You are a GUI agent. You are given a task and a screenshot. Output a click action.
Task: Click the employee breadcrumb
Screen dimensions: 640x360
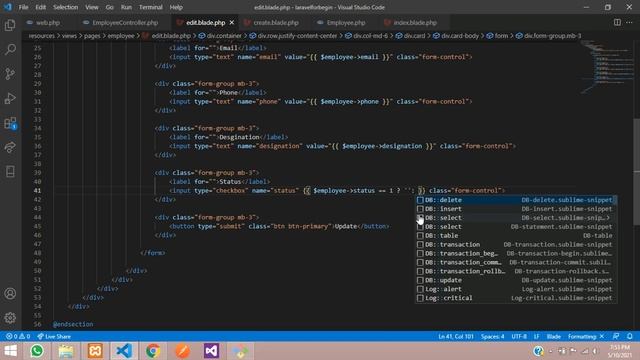[121, 36]
